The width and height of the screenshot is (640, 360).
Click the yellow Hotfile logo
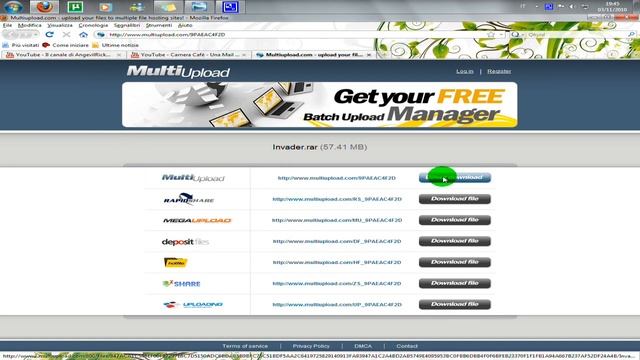point(176,262)
